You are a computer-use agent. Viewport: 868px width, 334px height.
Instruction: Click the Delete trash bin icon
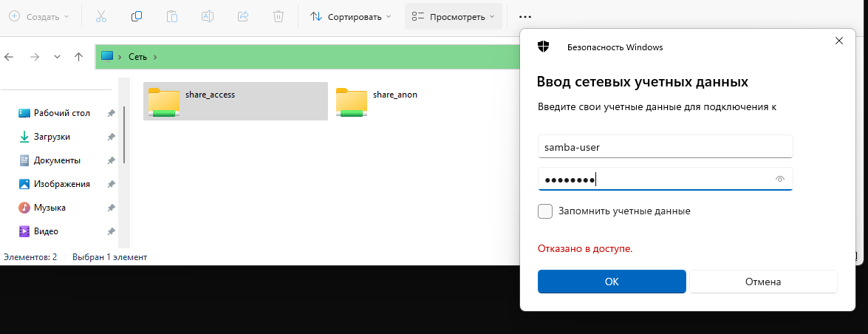coord(278,16)
